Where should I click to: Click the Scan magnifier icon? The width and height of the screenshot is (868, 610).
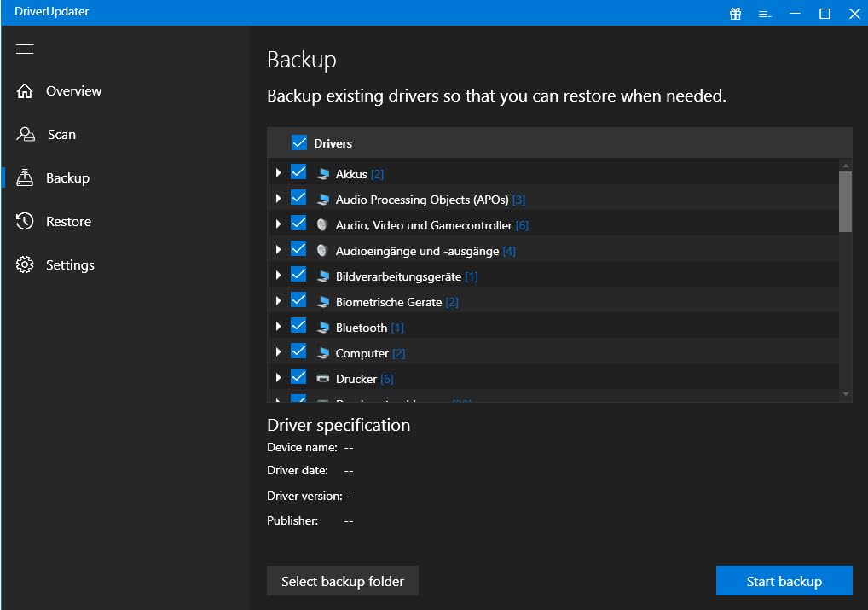pos(26,134)
